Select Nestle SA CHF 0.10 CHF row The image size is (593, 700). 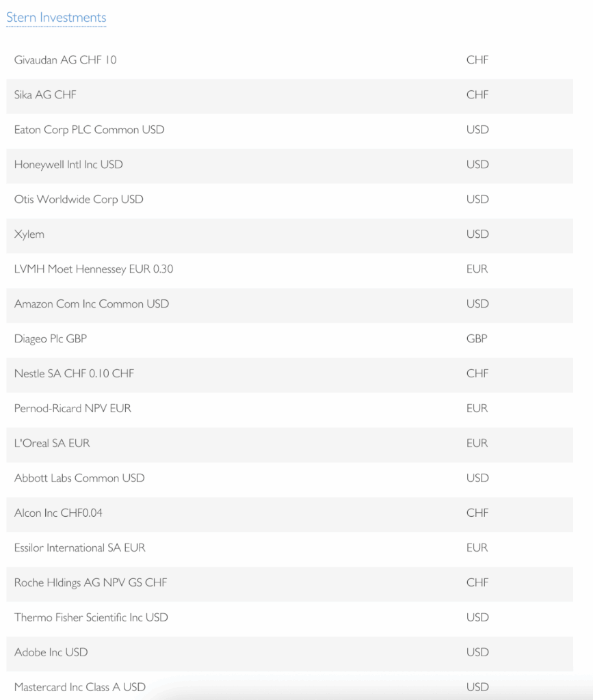click(x=79, y=374)
